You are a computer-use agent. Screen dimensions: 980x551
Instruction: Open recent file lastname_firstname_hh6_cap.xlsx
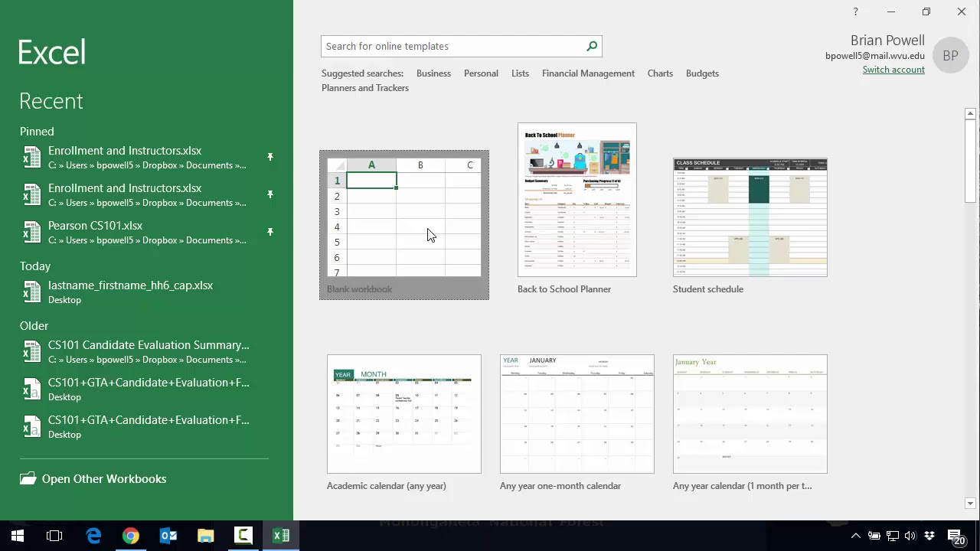145,292
